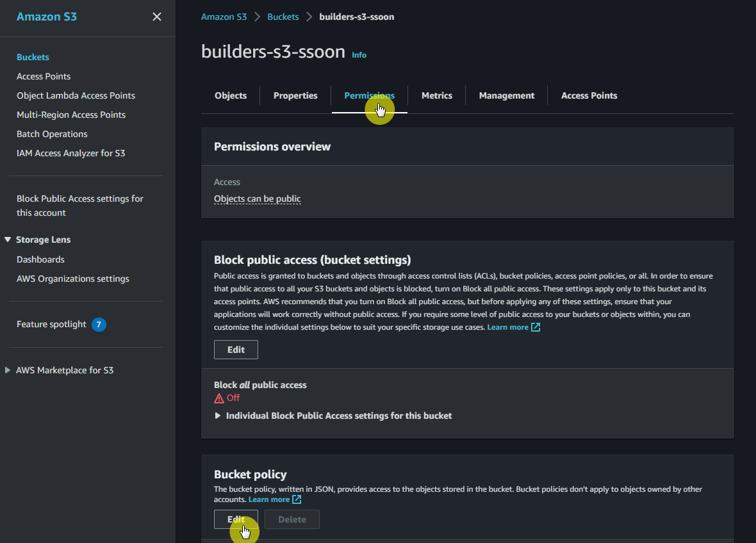Close the Amazon S3 navigation panel

[157, 17]
